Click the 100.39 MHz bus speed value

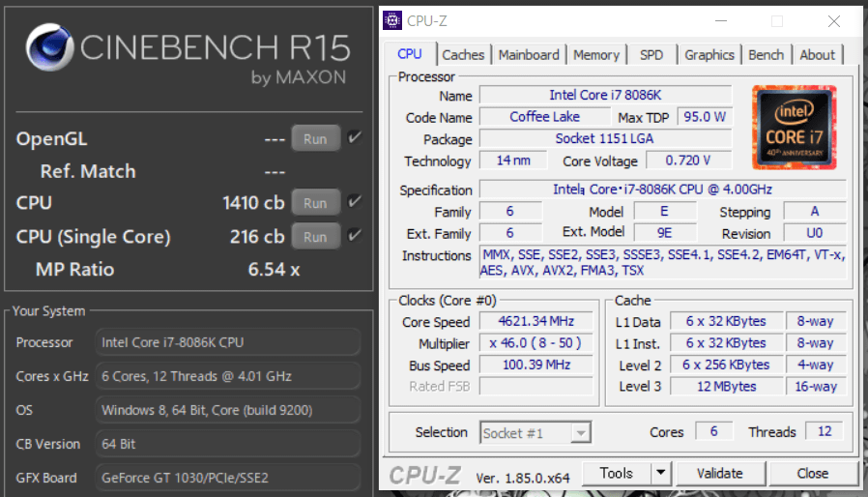[x=535, y=365]
